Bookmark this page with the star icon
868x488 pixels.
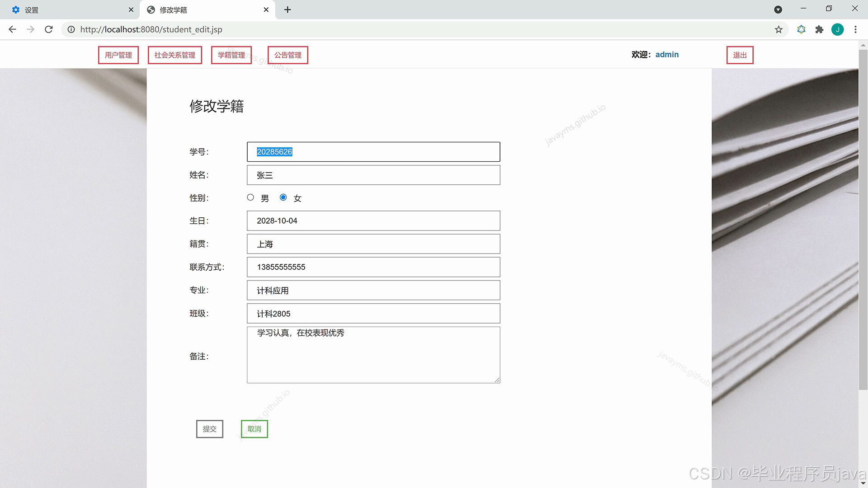click(x=778, y=29)
